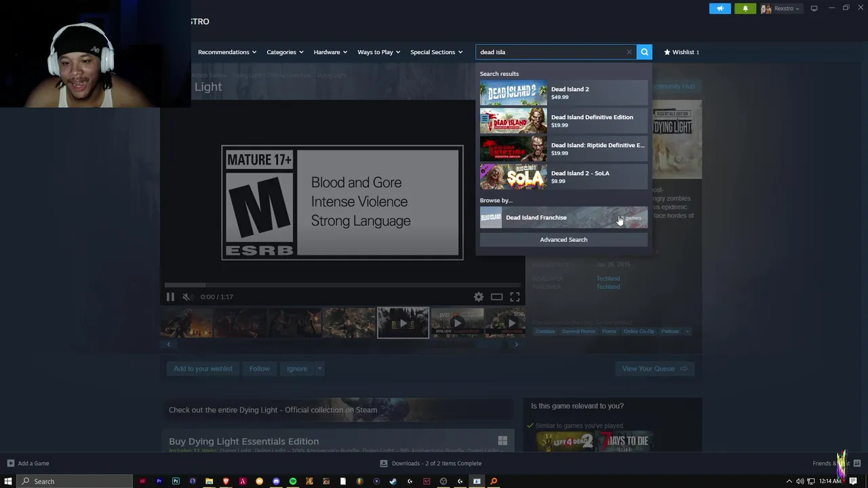Expand the Special Sections menu

point(436,52)
